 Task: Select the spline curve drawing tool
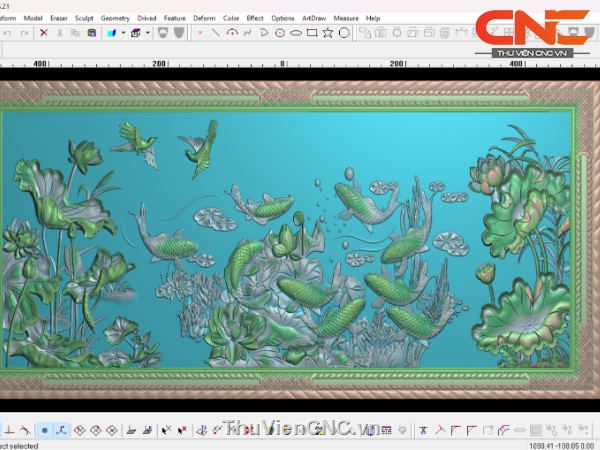point(248,33)
